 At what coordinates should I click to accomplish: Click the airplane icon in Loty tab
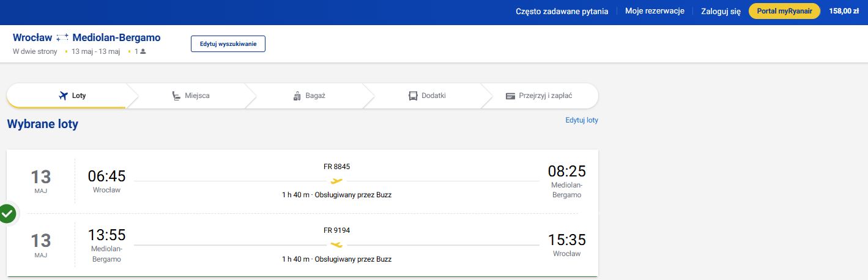pyautogui.click(x=62, y=96)
